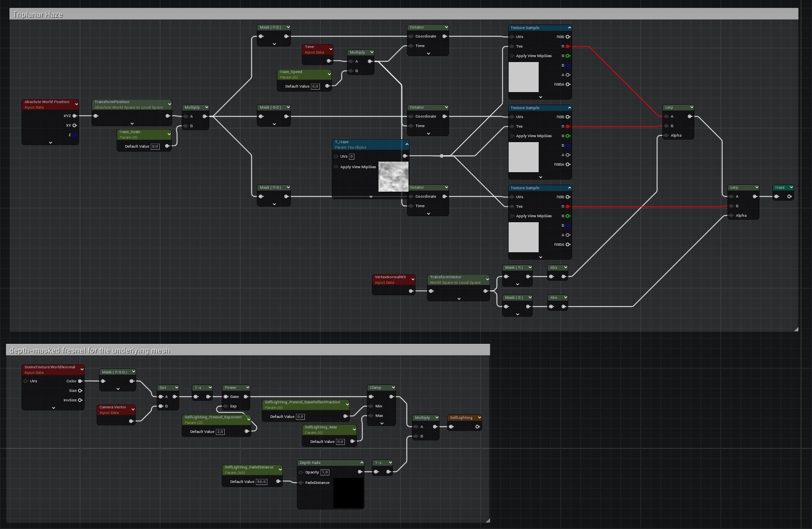Click the Opacity input pin on the Depth Fade node
This screenshot has width=812, height=529.
(301, 472)
